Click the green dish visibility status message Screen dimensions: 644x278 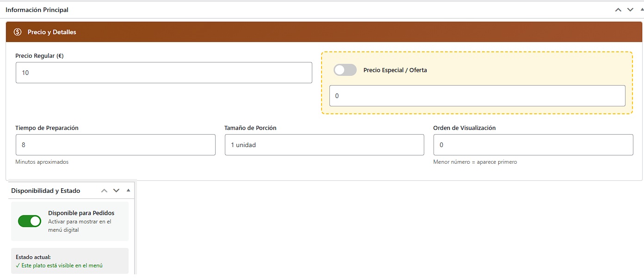point(59,266)
